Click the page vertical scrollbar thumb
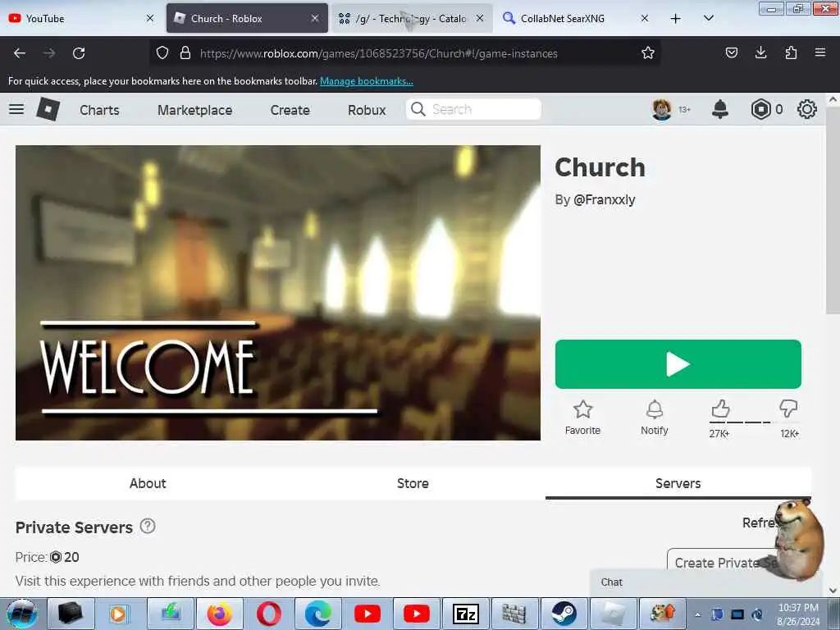The image size is (840, 630). (x=833, y=212)
